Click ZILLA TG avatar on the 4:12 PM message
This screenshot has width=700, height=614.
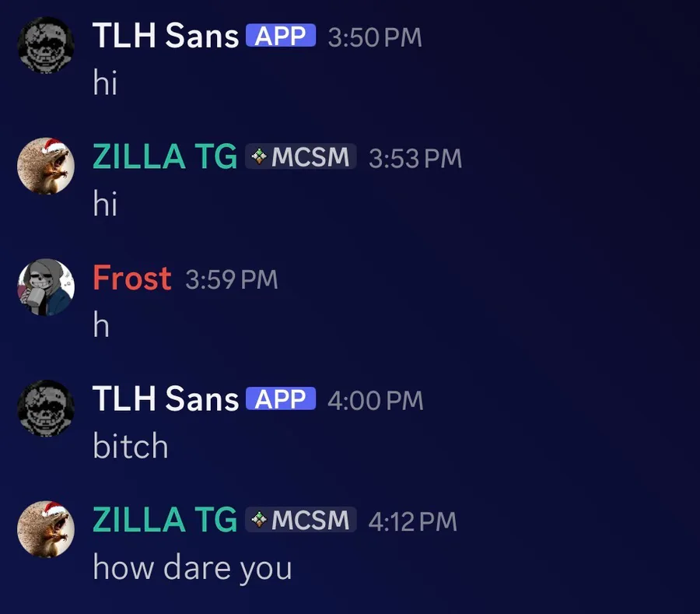point(46,529)
